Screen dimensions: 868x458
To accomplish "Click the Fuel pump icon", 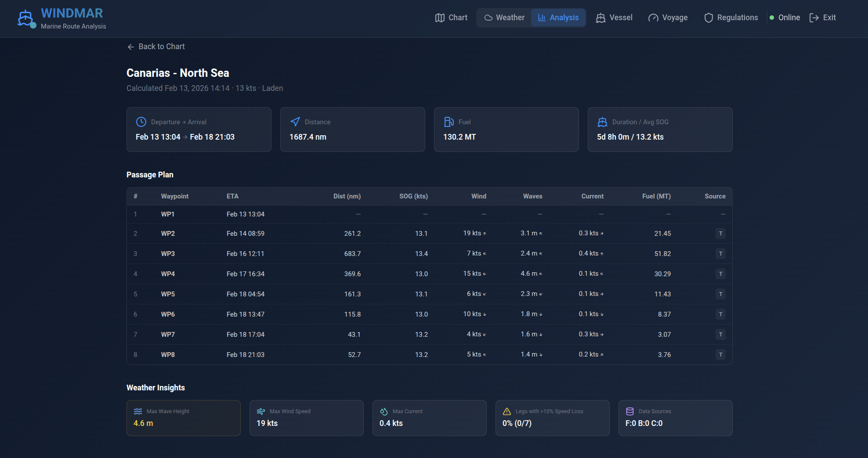I will coord(448,122).
